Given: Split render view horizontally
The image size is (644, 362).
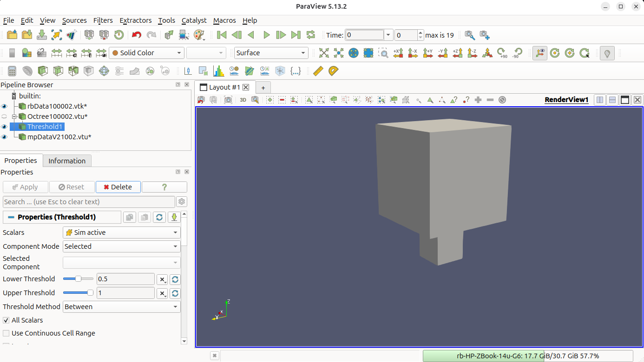Looking at the screenshot, I should click(600, 100).
